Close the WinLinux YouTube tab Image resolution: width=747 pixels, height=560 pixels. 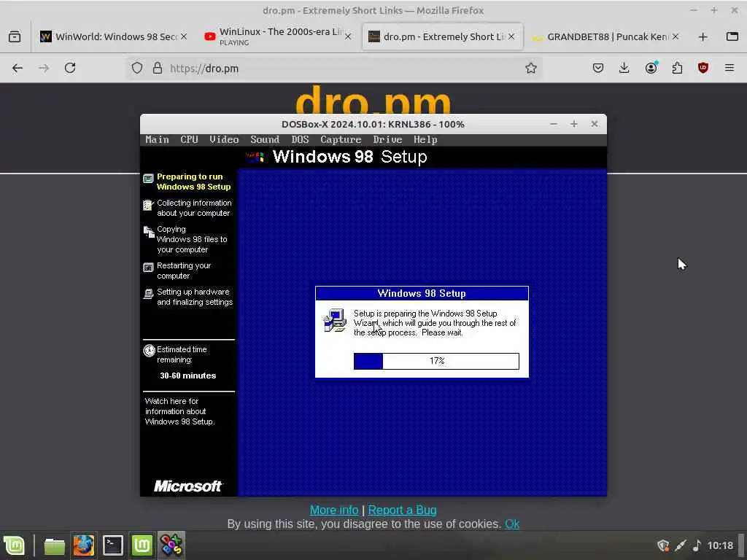pyautogui.click(x=348, y=36)
